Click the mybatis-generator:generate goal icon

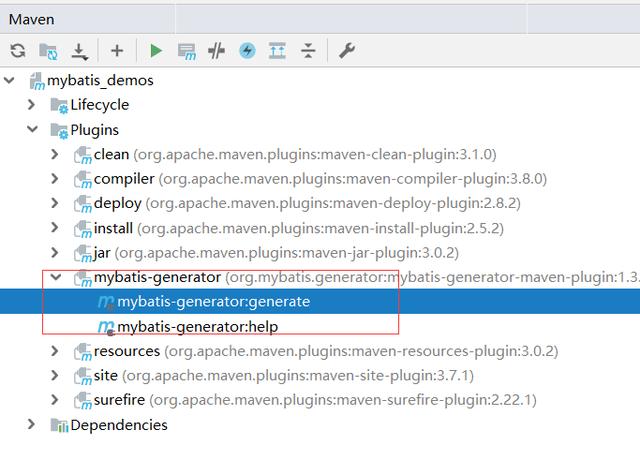pos(106,302)
